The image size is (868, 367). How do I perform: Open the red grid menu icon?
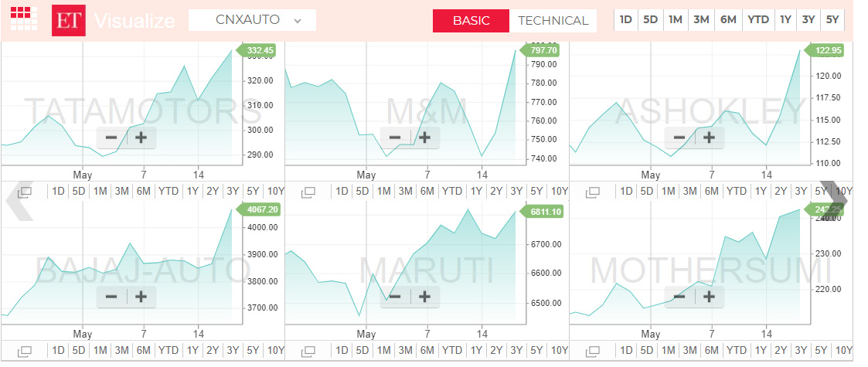[24, 19]
